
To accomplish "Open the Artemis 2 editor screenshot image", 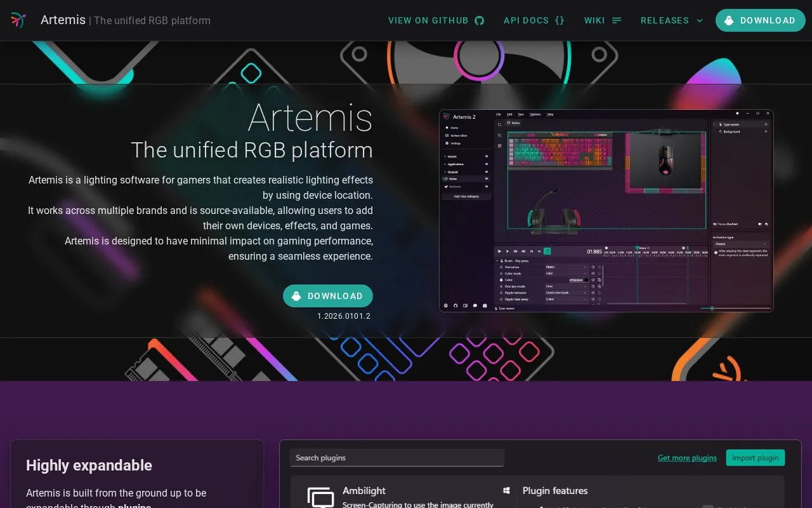I will (x=606, y=211).
